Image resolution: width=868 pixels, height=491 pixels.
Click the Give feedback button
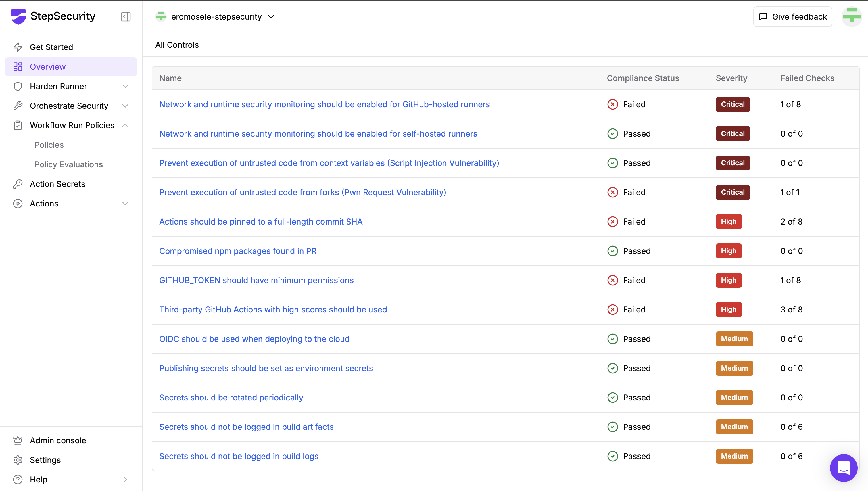792,16
